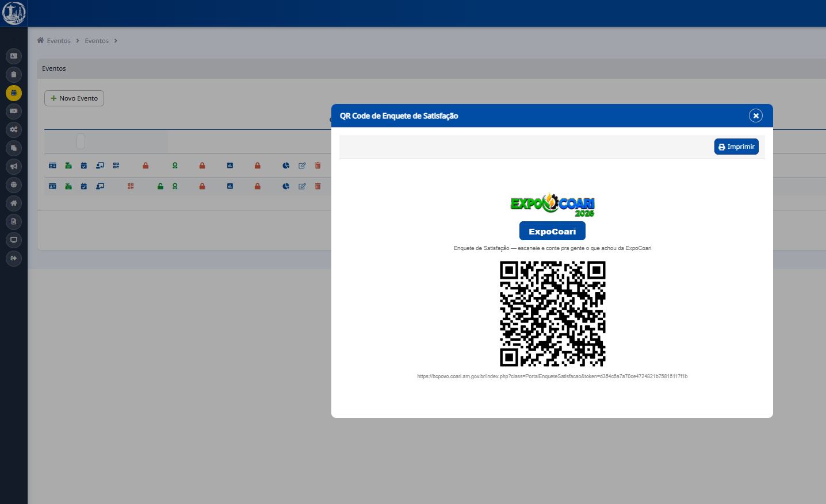Click the ID card icon in first event row
Image resolution: width=826 pixels, height=504 pixels.
52,166
